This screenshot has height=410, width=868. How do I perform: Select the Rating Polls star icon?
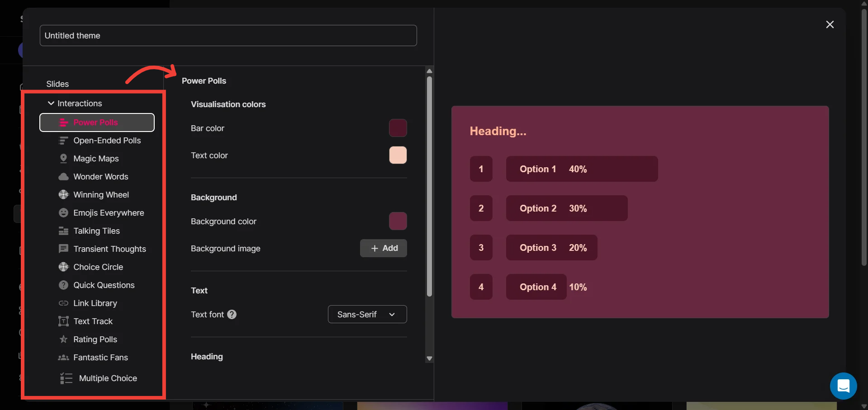63,339
